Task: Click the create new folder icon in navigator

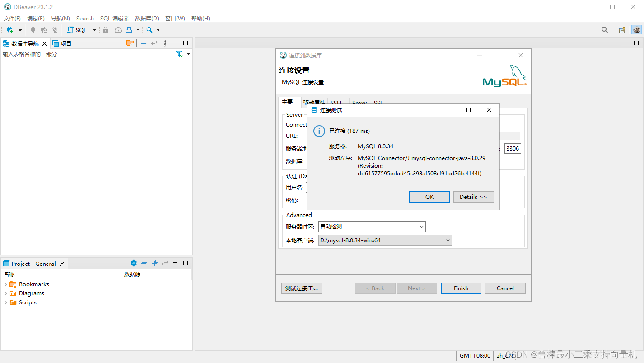Action: coord(130,43)
